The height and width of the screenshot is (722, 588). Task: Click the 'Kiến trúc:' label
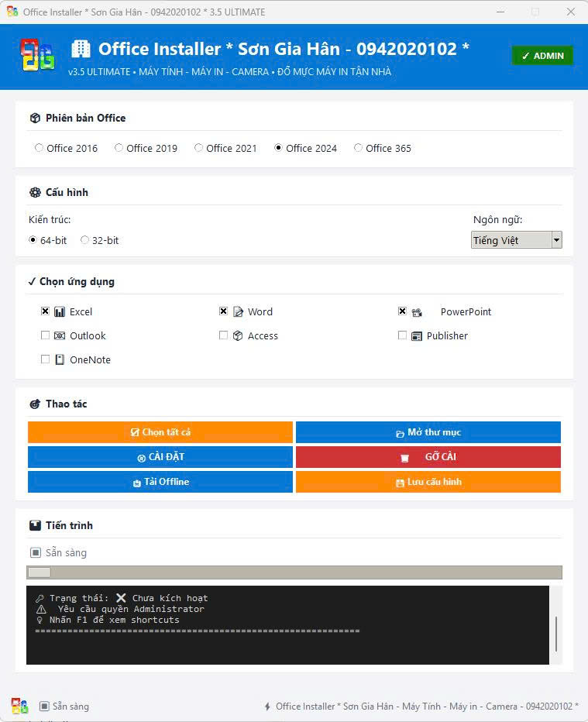[50, 220]
